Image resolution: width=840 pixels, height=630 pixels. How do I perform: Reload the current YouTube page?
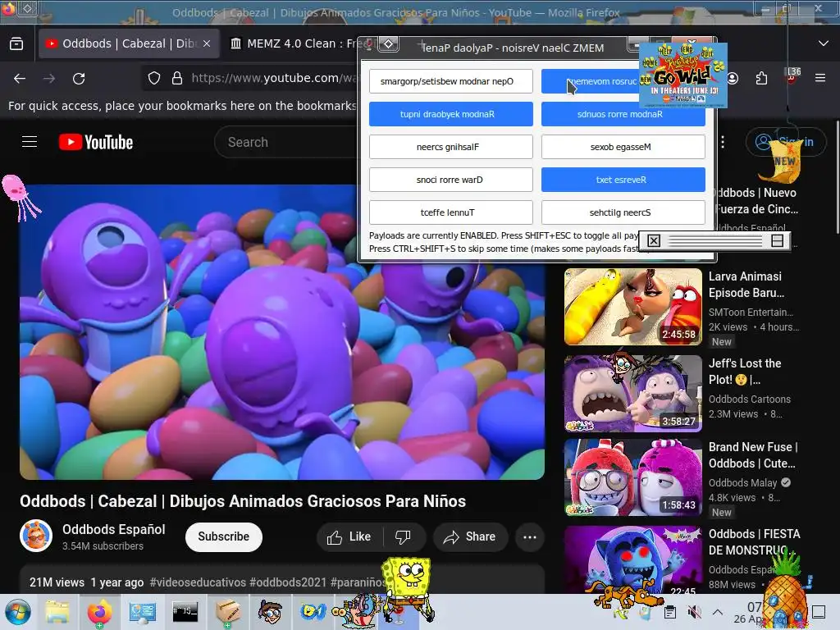point(79,79)
